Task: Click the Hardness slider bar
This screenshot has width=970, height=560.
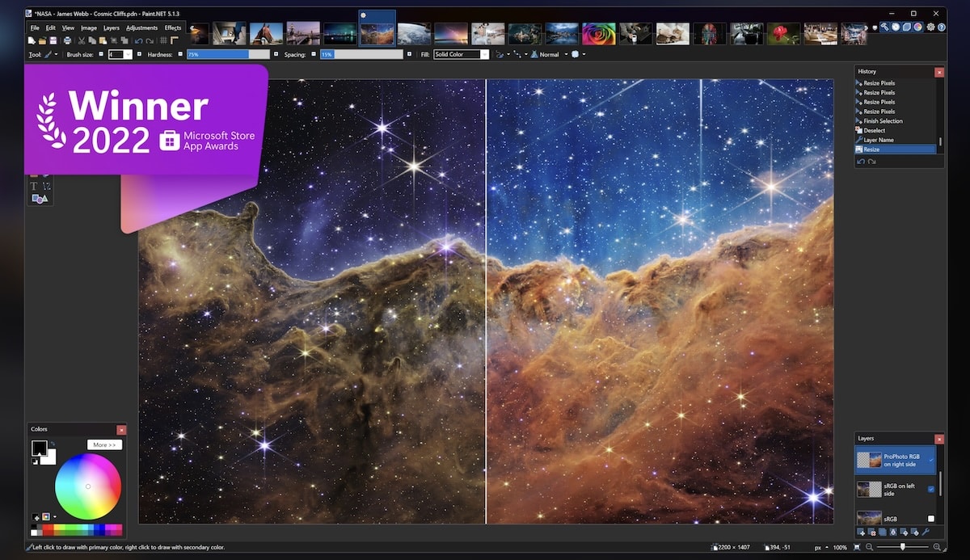Action: point(228,54)
